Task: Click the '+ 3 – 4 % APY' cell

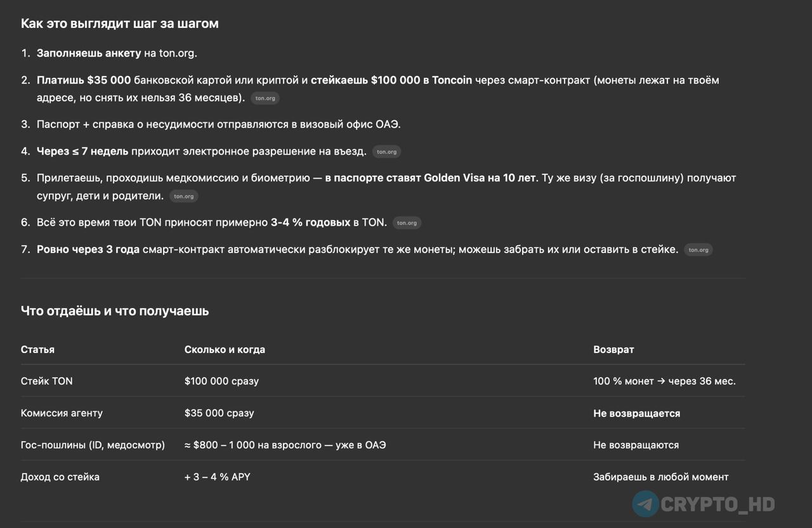Action: click(218, 477)
